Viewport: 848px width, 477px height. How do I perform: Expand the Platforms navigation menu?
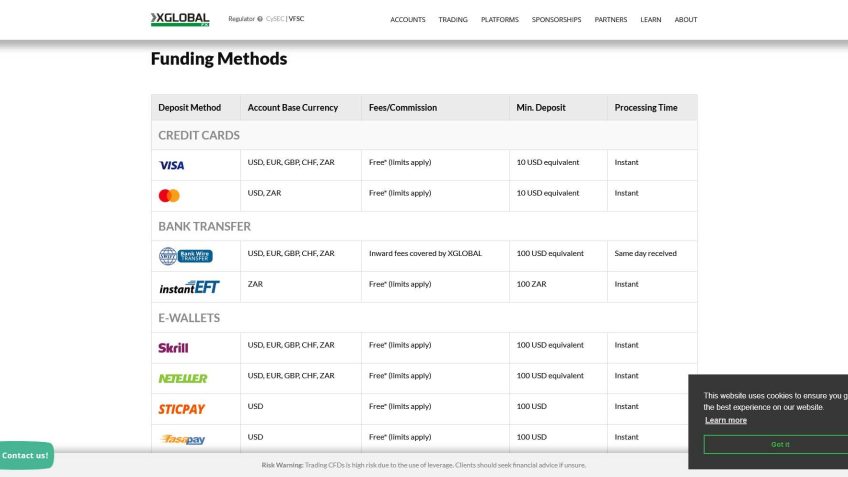(x=499, y=20)
